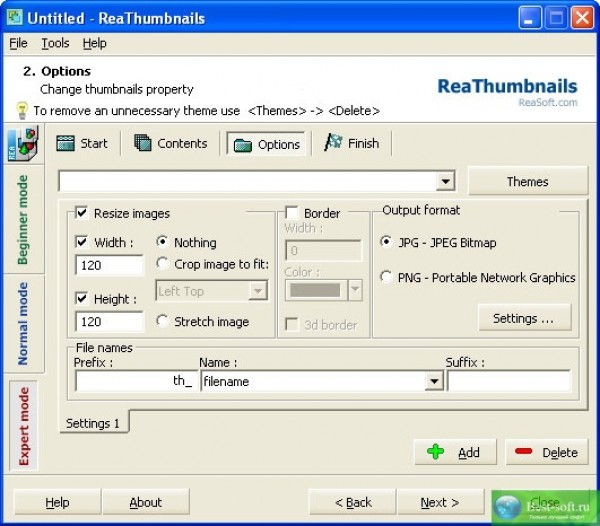Toggle the Resize images checkbox
The width and height of the screenshot is (600, 526).
click(x=82, y=213)
